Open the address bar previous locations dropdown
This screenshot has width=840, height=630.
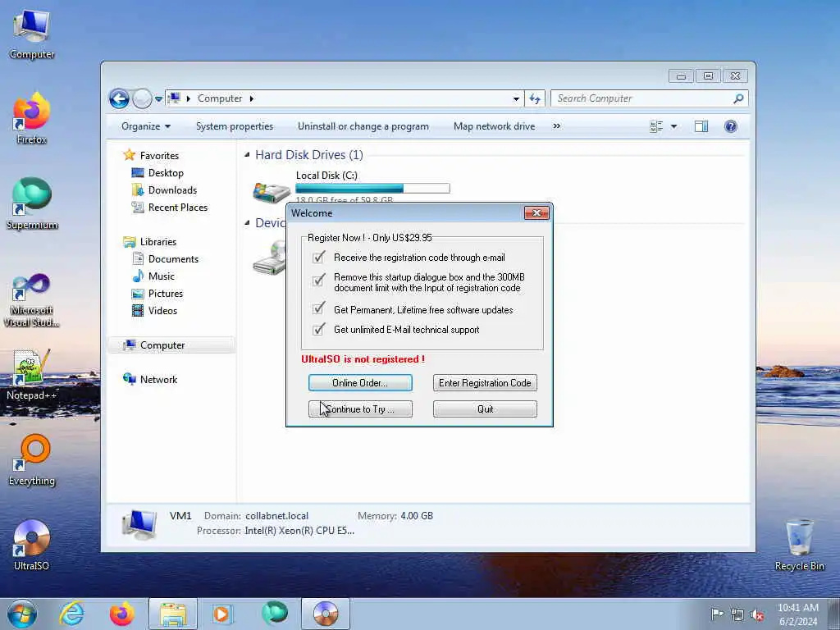(x=517, y=98)
